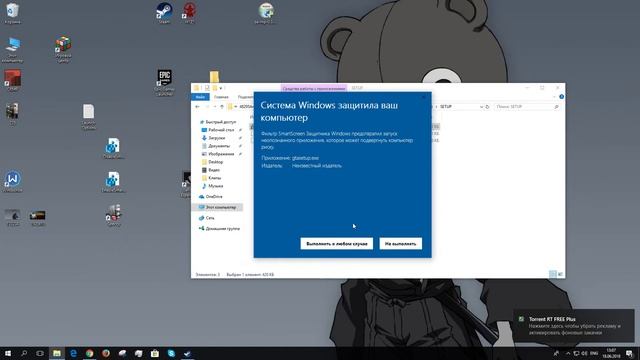Select 'Музыка' in navigation pane

212,186
